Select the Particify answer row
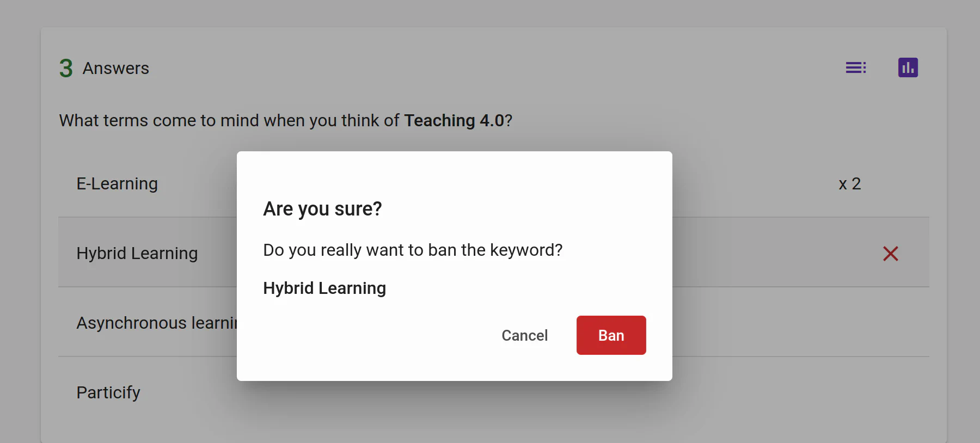The image size is (980, 443). (x=108, y=393)
